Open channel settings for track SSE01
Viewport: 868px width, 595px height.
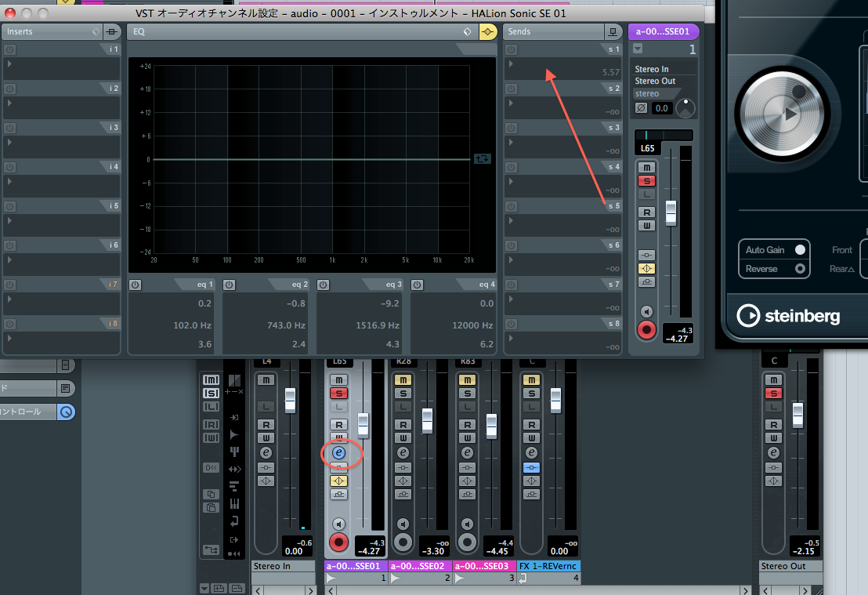point(338,453)
